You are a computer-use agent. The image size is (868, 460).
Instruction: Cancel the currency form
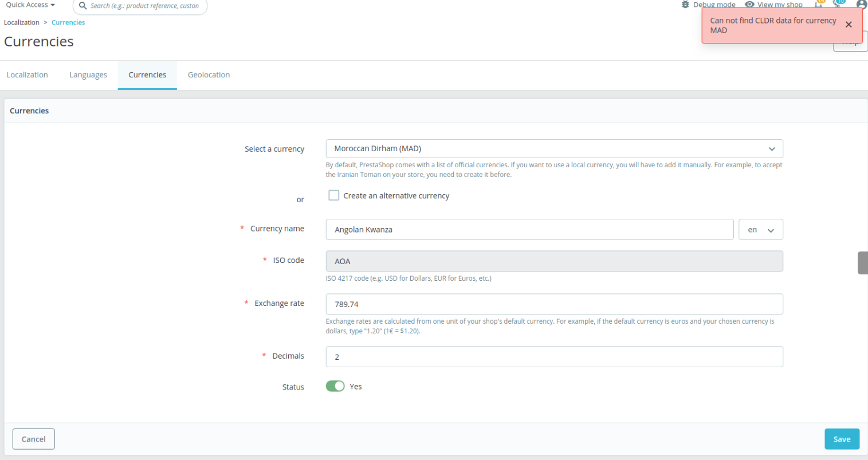(x=33, y=439)
